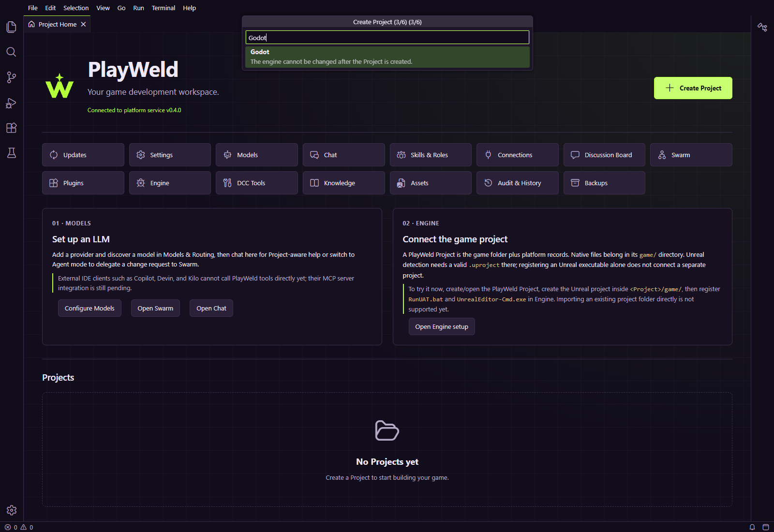Open the Selection menu

[76, 8]
